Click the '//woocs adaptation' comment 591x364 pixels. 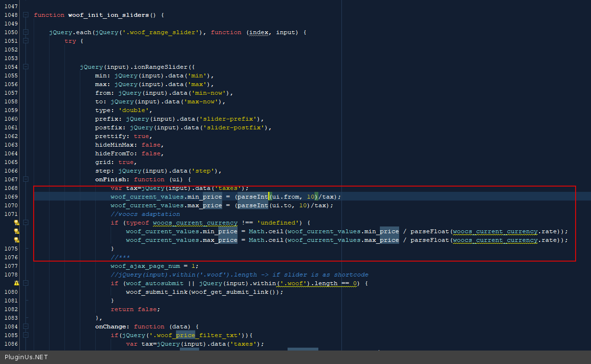click(x=145, y=214)
